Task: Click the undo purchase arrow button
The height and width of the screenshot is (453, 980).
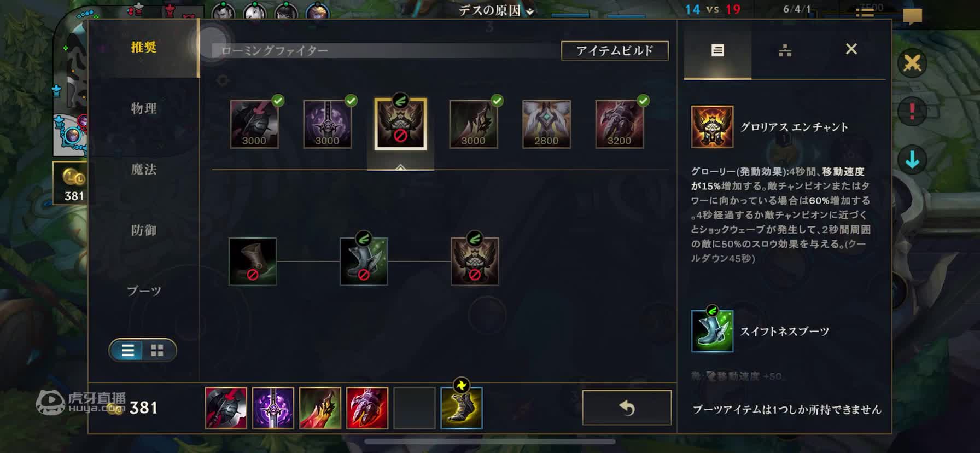Action: (x=627, y=408)
